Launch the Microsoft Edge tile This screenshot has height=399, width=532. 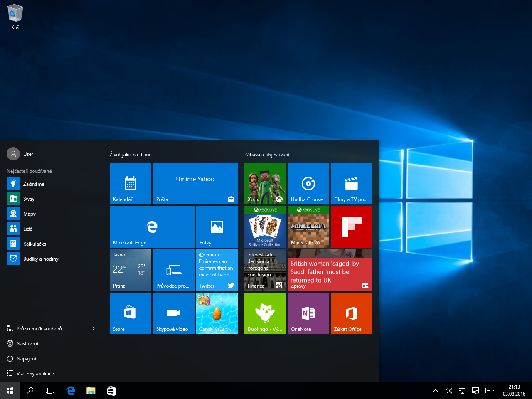[152, 227]
